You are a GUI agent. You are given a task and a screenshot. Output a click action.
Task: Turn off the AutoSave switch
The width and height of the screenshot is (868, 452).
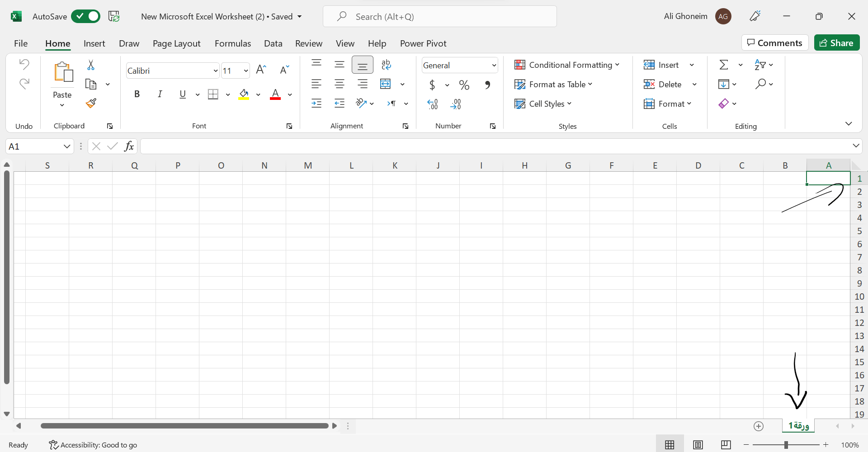[85, 16]
